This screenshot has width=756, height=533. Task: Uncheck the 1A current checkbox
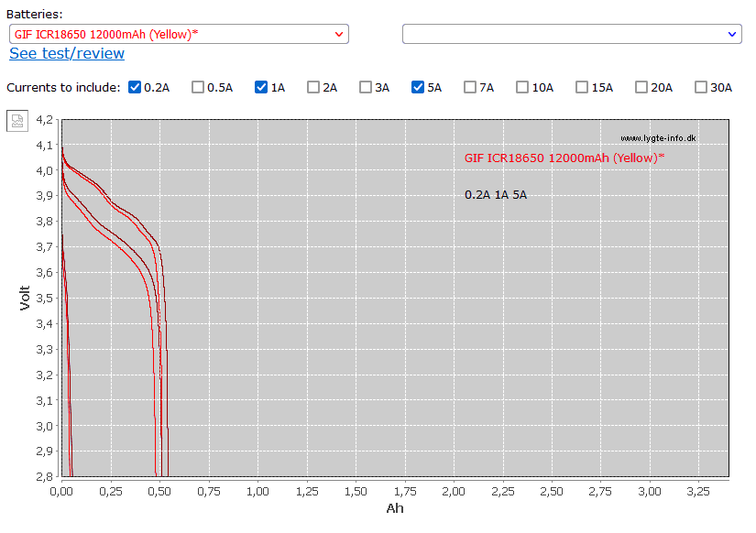pos(261,87)
